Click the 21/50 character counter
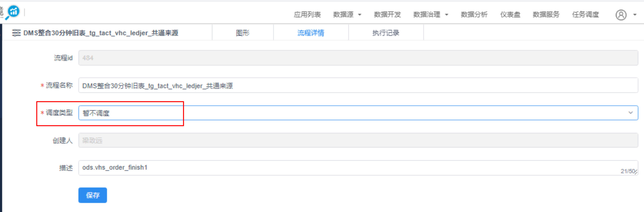 point(628,171)
